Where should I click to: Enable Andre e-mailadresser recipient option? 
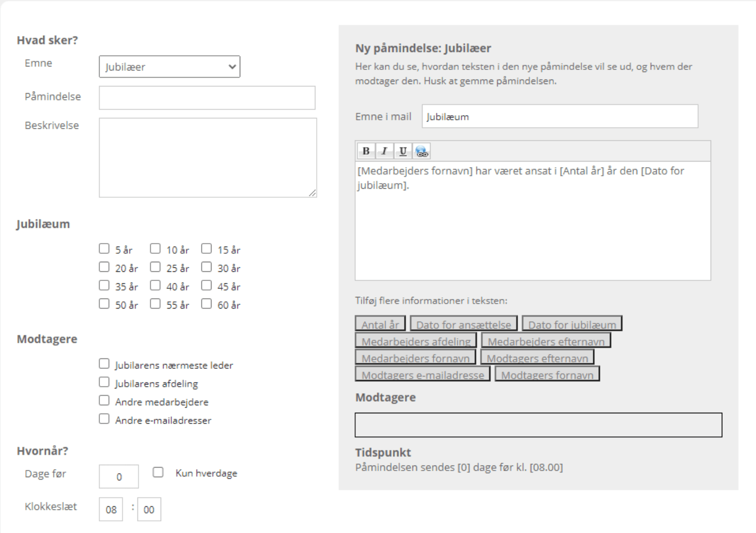[104, 419]
